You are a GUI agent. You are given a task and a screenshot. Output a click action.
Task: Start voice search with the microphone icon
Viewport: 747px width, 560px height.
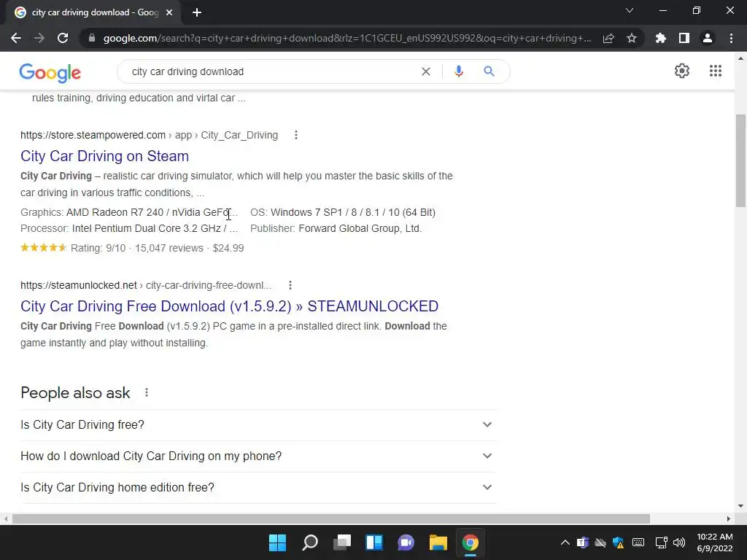pyautogui.click(x=459, y=71)
